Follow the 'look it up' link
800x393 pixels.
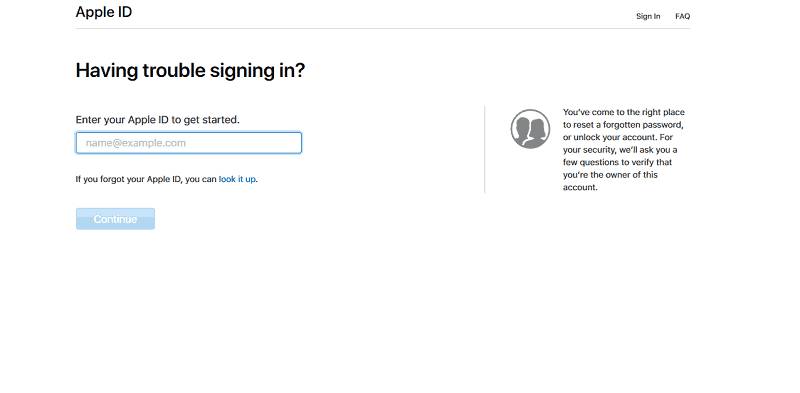pyautogui.click(x=237, y=179)
